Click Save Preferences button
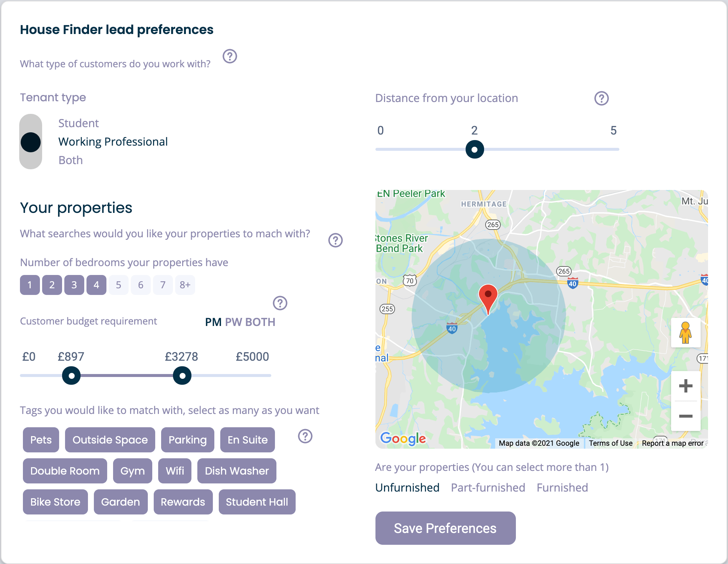Image resolution: width=728 pixels, height=564 pixels. pos(445,528)
